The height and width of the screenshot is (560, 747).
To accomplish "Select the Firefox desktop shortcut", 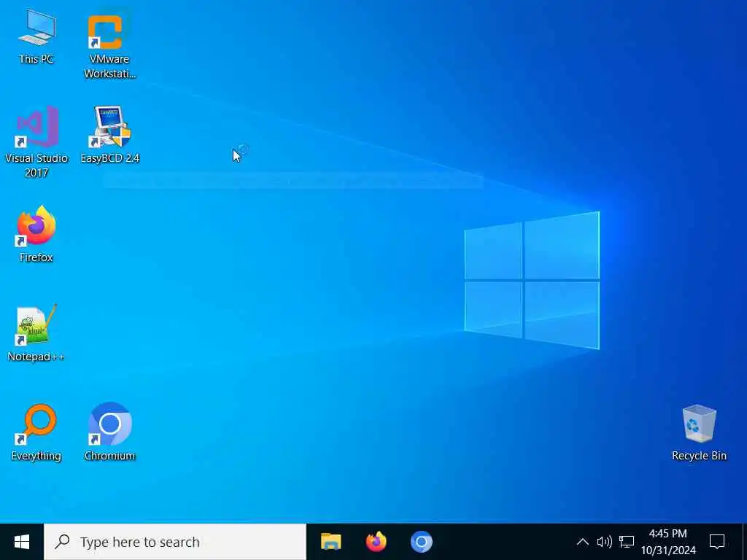I will [36, 234].
